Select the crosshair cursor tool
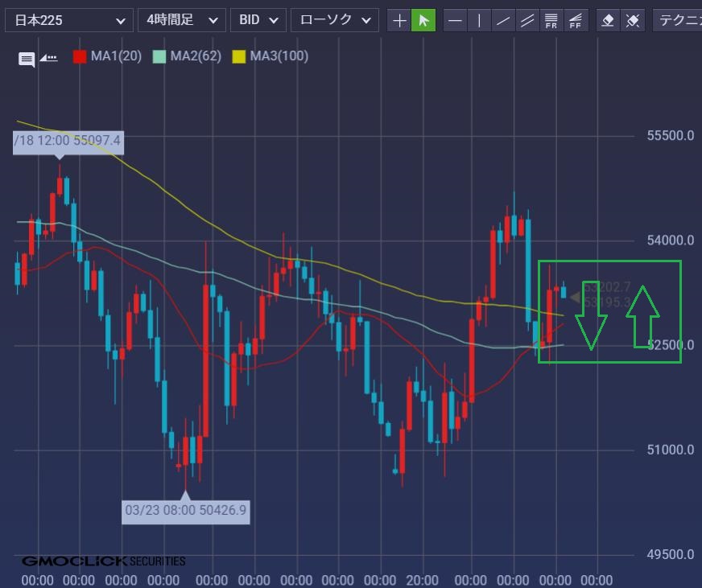The height and width of the screenshot is (588, 702). pos(399,20)
